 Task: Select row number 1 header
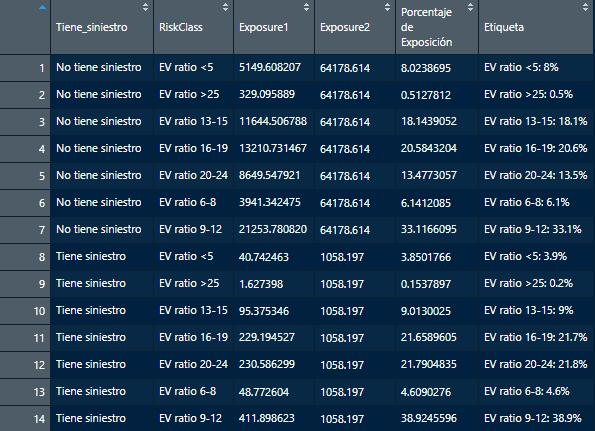25,68
